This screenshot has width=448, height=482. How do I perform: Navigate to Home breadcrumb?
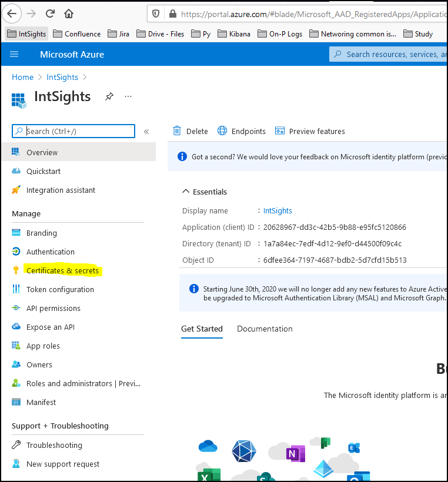tap(22, 77)
